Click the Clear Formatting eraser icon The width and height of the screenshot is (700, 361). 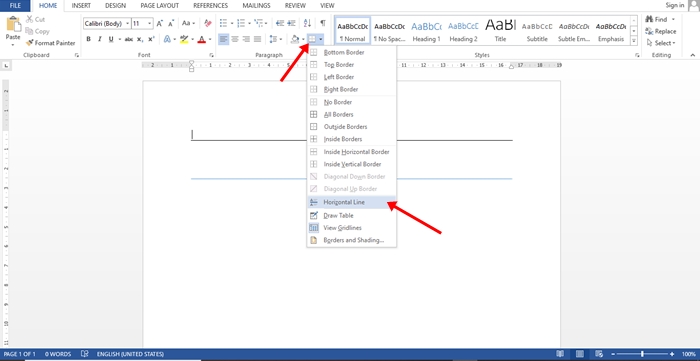[x=208, y=23]
